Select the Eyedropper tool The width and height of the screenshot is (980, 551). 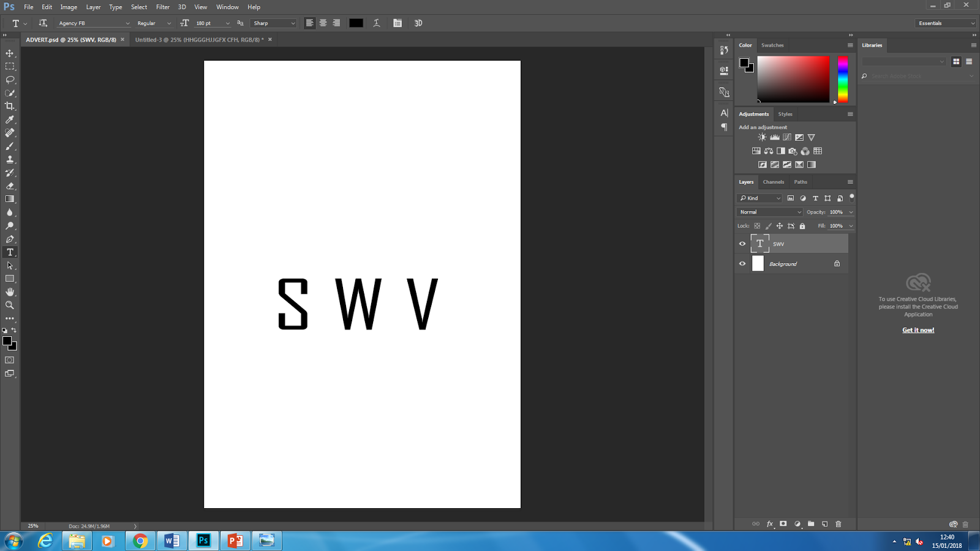[x=10, y=119]
